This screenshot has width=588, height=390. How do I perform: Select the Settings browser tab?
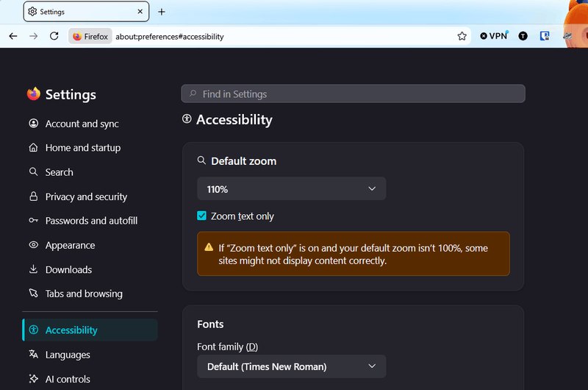pos(86,12)
